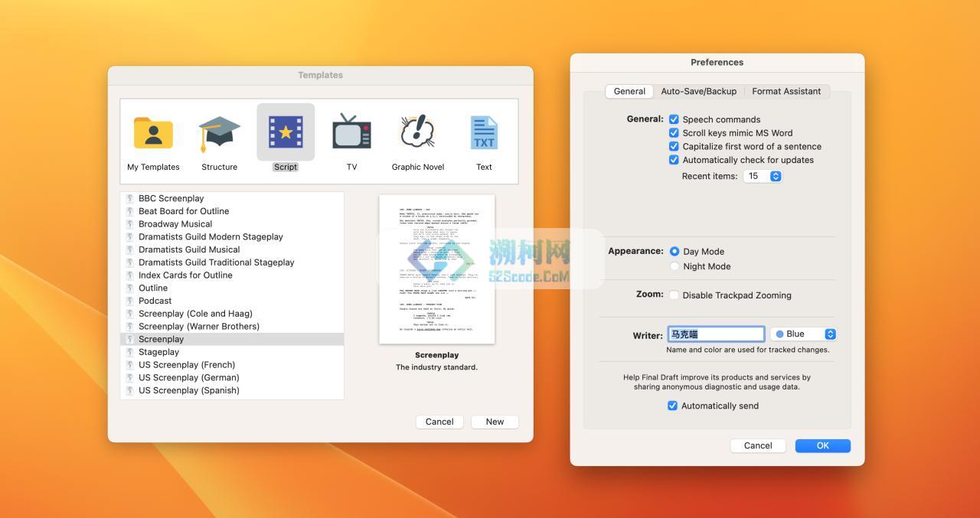Select US Screenplay (German) row
The height and width of the screenshot is (518, 980).
click(x=232, y=378)
